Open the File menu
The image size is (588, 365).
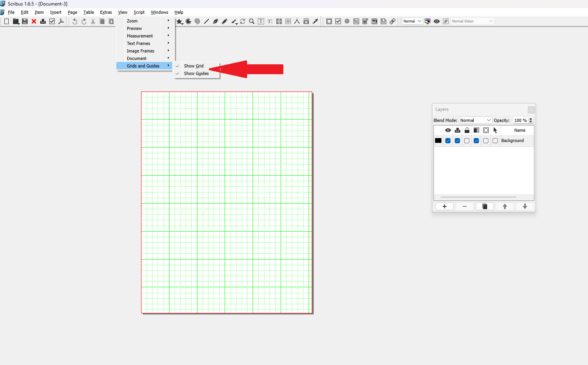coord(11,12)
